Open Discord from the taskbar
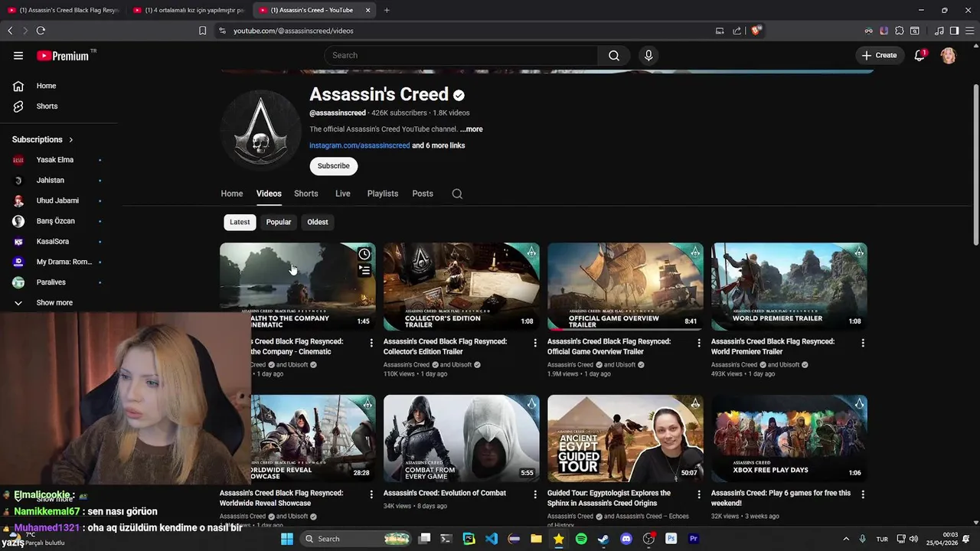The width and height of the screenshot is (980, 551). tap(626, 539)
